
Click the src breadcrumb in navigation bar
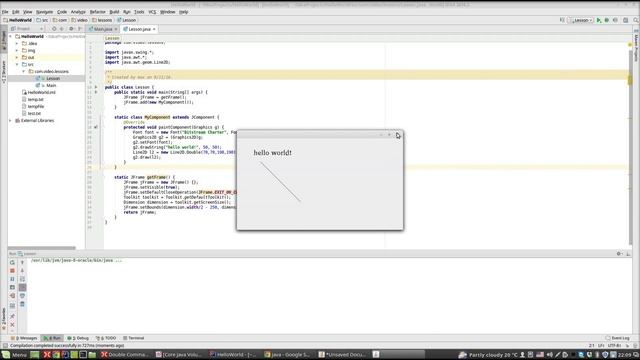[x=42, y=20]
